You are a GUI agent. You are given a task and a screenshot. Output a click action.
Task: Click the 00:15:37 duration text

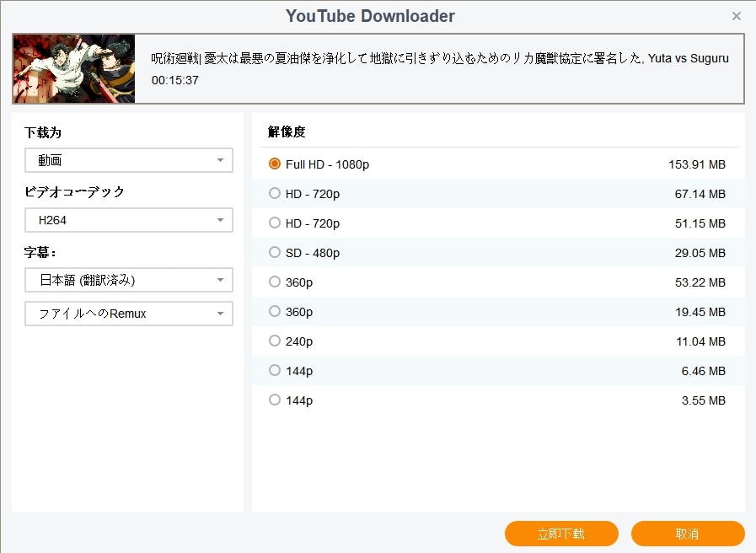coord(175,81)
